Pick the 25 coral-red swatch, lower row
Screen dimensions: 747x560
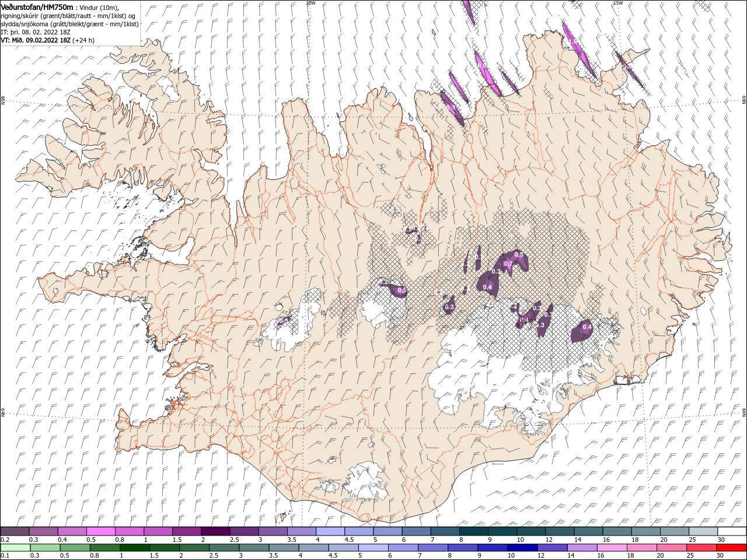click(x=701, y=548)
